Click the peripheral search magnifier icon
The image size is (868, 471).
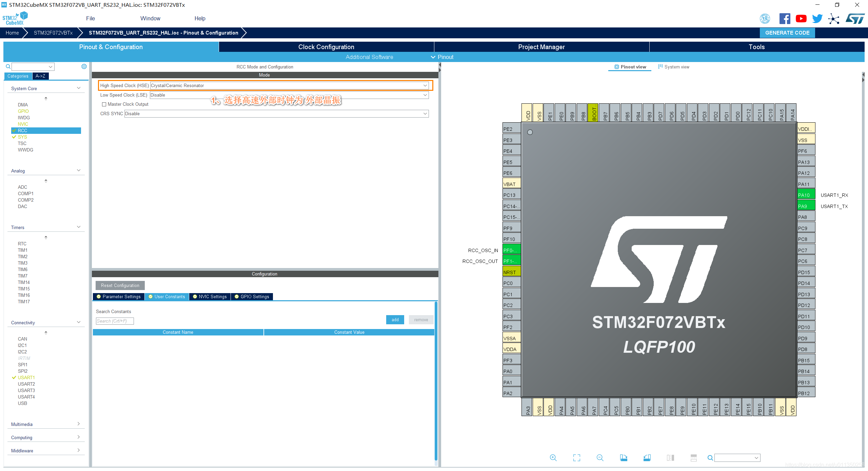tap(8, 66)
